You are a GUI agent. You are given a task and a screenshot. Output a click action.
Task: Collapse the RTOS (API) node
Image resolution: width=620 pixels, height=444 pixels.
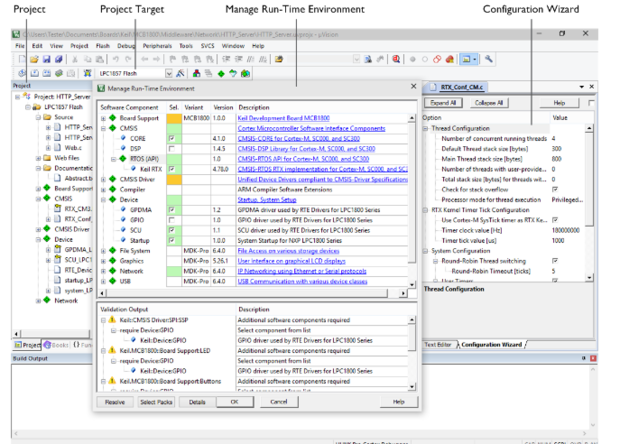[113, 159]
